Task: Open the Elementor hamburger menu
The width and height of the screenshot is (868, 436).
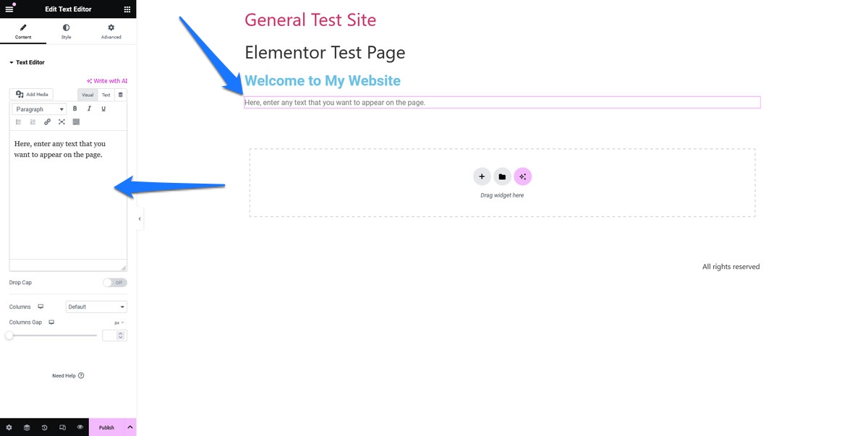Action: (9, 9)
